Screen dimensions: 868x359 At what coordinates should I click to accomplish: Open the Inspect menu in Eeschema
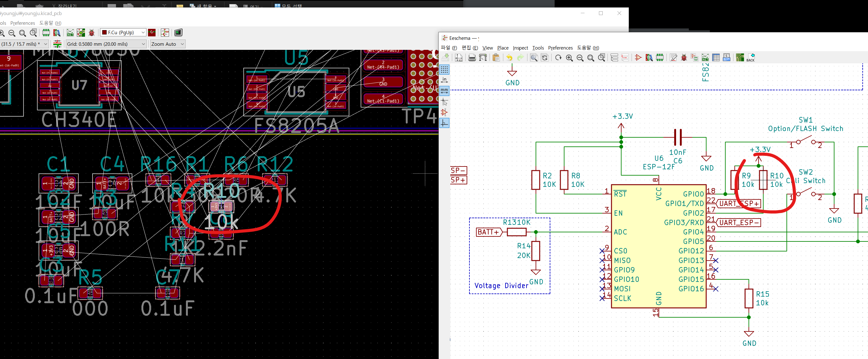tap(520, 48)
